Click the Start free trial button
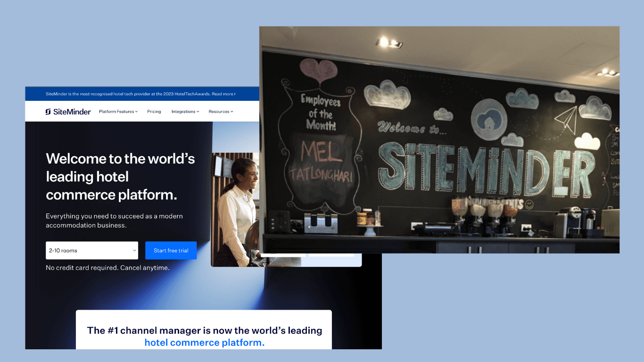This screenshot has height=362, width=644. click(x=171, y=250)
